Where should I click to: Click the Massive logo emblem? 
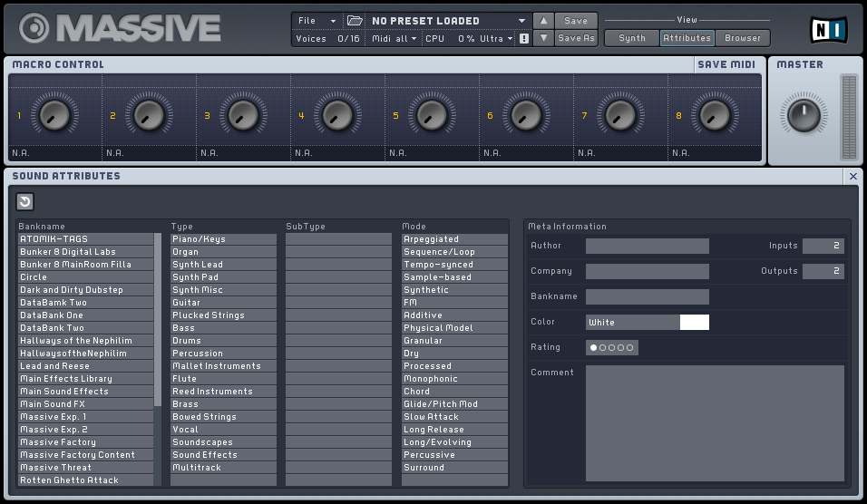point(34,27)
